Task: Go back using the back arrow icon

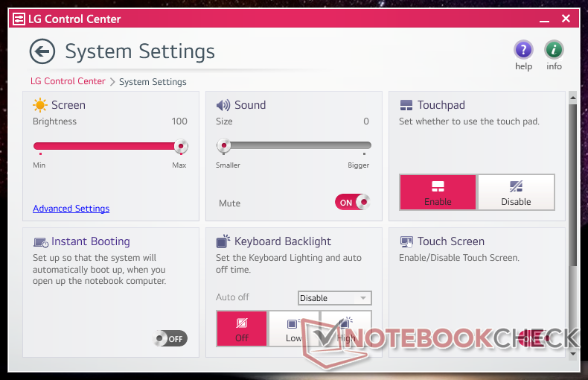Action: coord(42,51)
